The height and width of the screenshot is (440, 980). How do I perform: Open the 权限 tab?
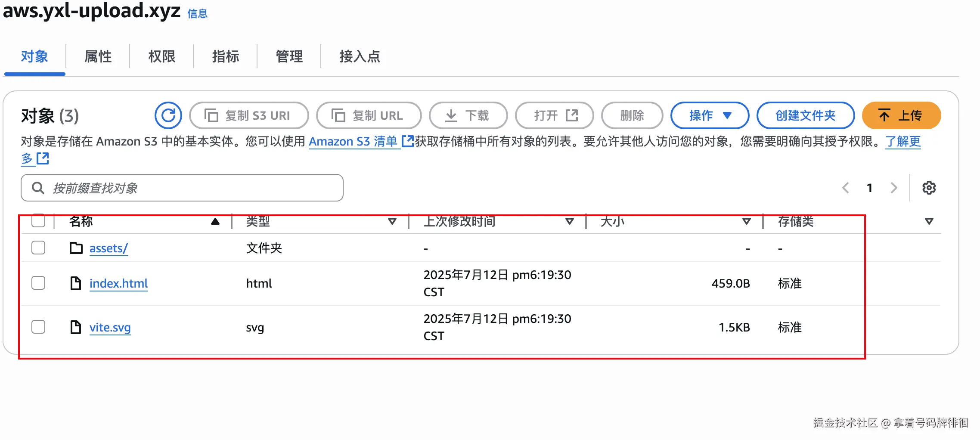pos(162,56)
